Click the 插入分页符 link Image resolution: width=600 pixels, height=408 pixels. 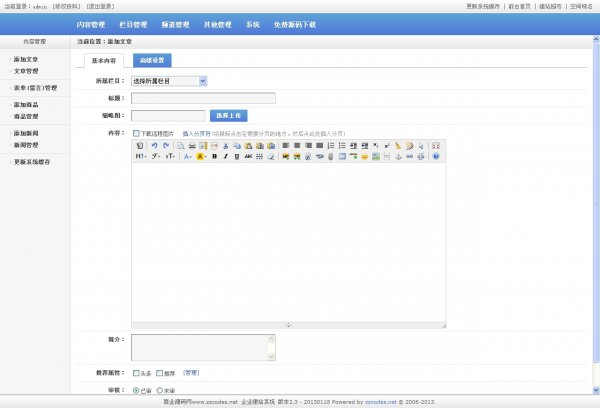[x=196, y=134]
